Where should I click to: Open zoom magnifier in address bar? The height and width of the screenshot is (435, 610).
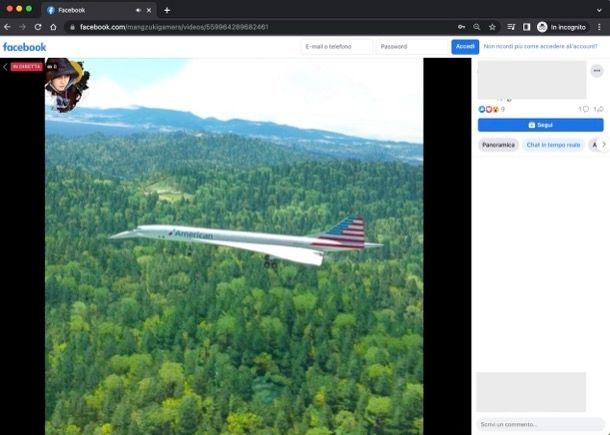point(477,27)
